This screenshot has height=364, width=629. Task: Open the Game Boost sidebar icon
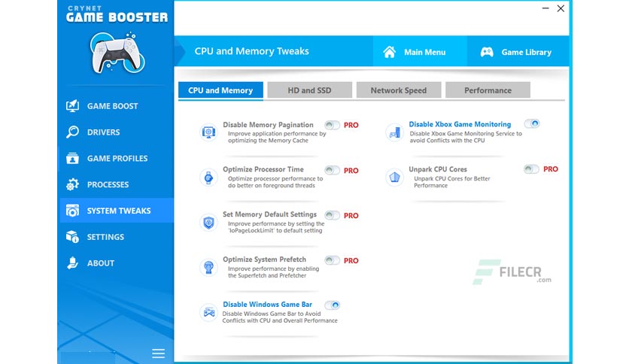(73, 106)
